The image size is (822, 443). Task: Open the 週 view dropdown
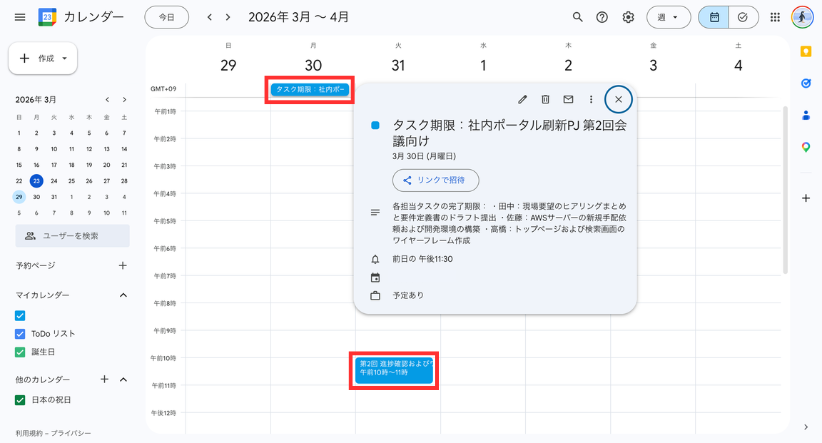pos(668,17)
